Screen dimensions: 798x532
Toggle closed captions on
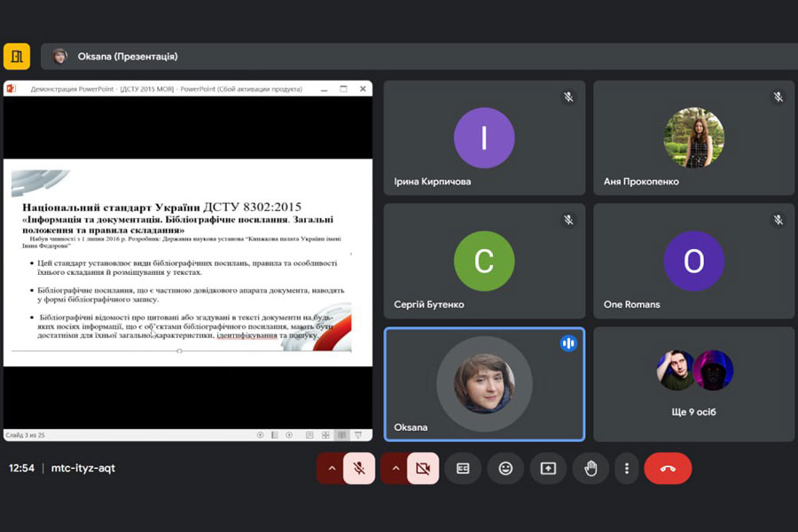pyautogui.click(x=463, y=468)
